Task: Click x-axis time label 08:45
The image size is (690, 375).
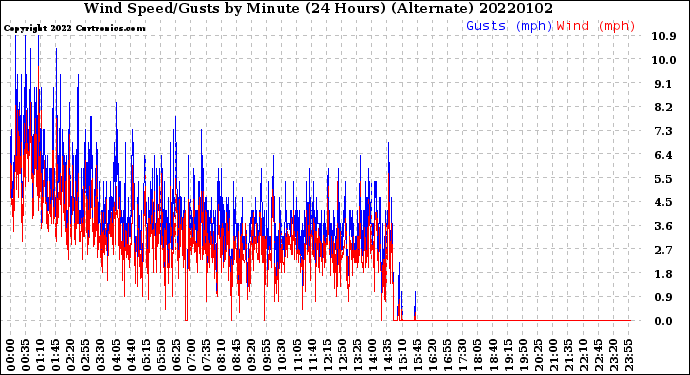Action: point(236,355)
